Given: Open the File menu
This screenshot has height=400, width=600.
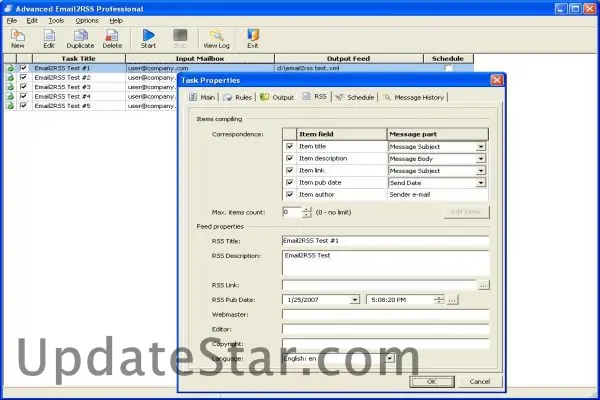Looking at the screenshot, I should (x=12, y=21).
